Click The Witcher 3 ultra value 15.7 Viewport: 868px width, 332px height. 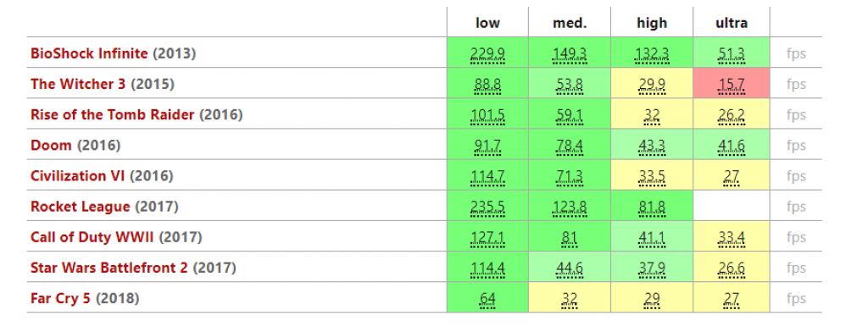pos(732,85)
